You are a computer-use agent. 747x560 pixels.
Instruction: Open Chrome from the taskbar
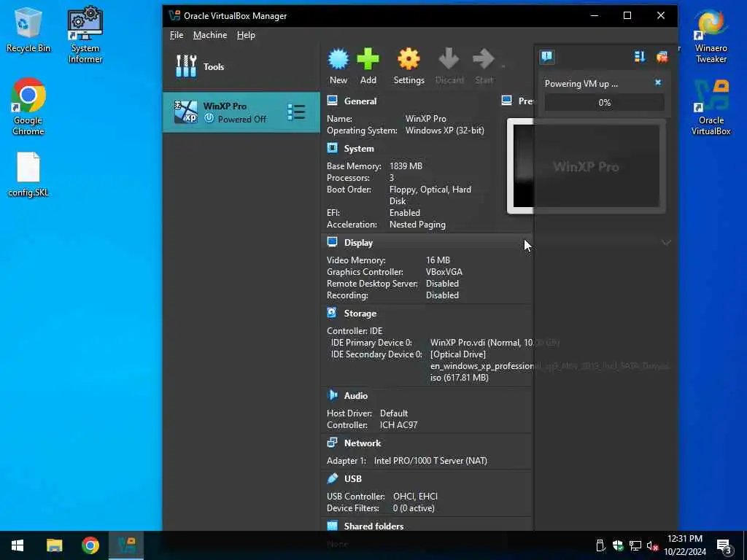90,545
